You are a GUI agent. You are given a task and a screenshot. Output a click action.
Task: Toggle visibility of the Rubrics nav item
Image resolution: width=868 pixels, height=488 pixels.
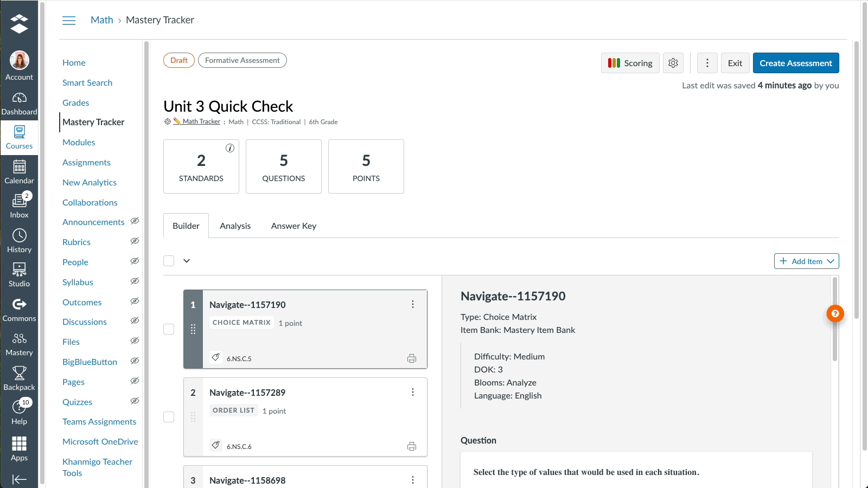(135, 241)
